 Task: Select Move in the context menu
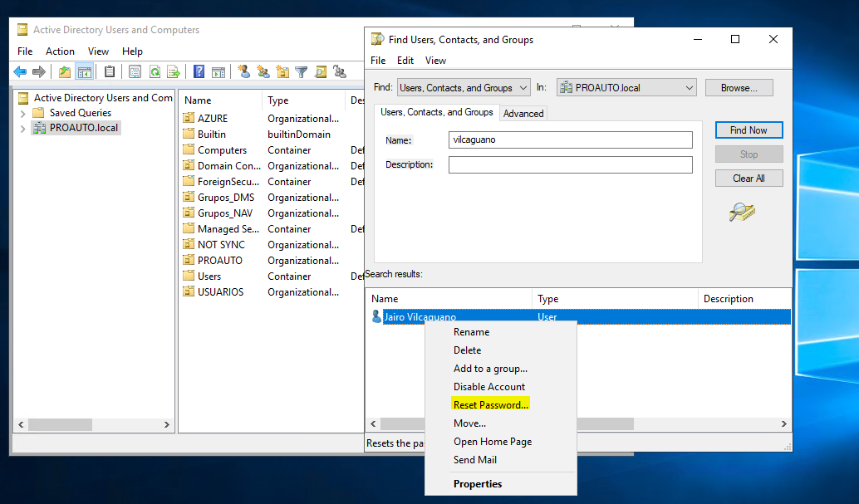pos(469,423)
